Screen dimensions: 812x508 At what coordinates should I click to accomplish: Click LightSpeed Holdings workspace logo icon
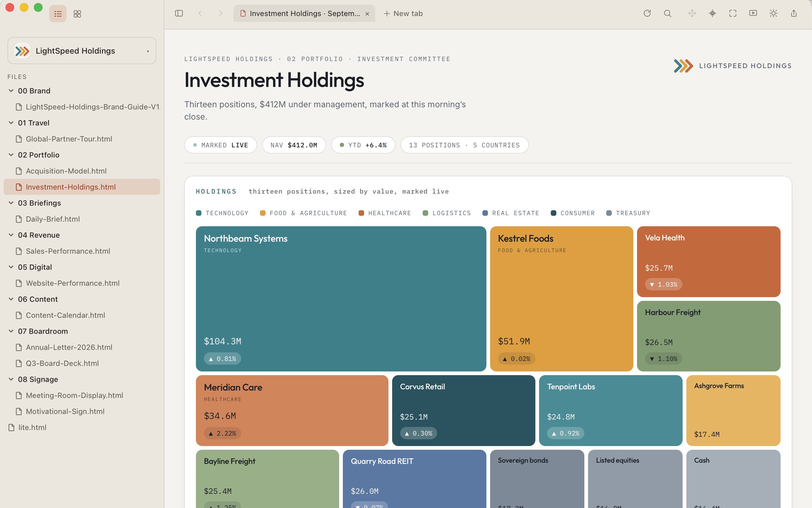pyautogui.click(x=22, y=51)
